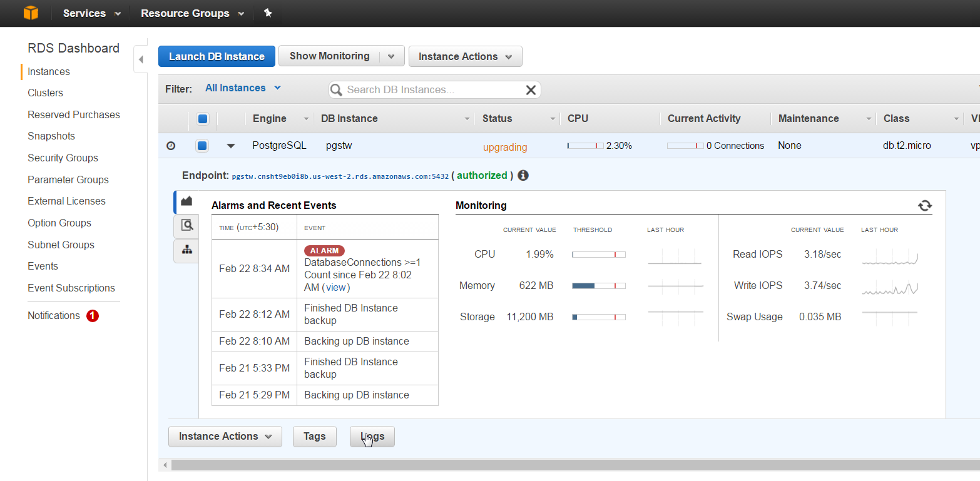Image resolution: width=980 pixels, height=481 pixels.
Task: Open Parameter Groups page
Action: [x=68, y=180]
